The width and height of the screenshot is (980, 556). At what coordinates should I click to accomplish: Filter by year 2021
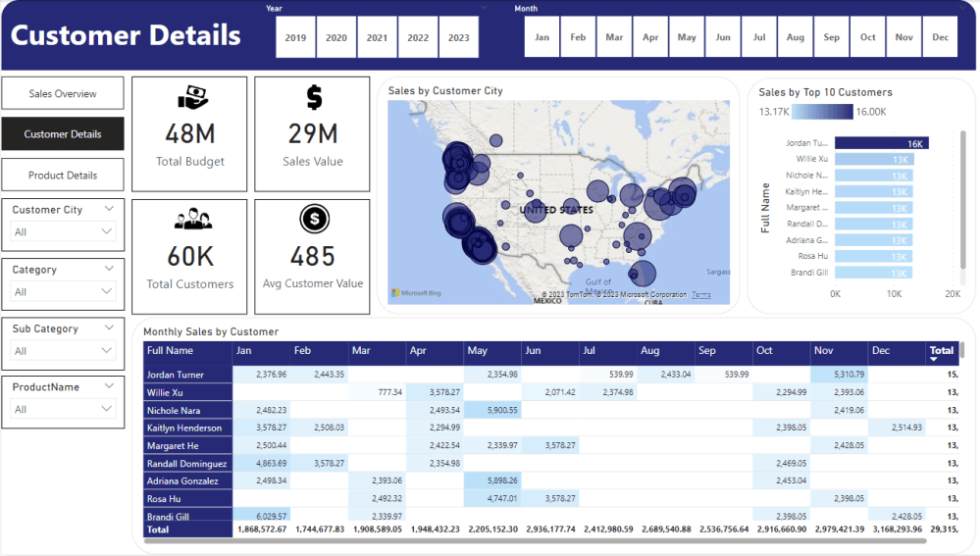tap(377, 37)
